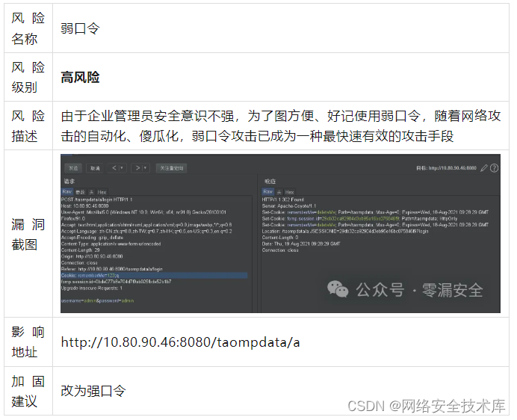Viewport: 517px width, 420px height.
Task: Select the request panel Raw tab
Action: (x=67, y=191)
